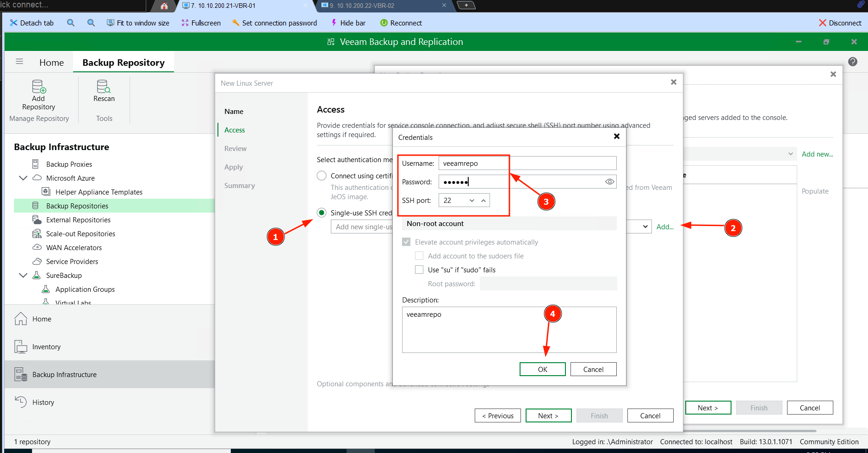Screen dimensions: 868x453
Task: Click the History navigation icon
Action: 21,402
